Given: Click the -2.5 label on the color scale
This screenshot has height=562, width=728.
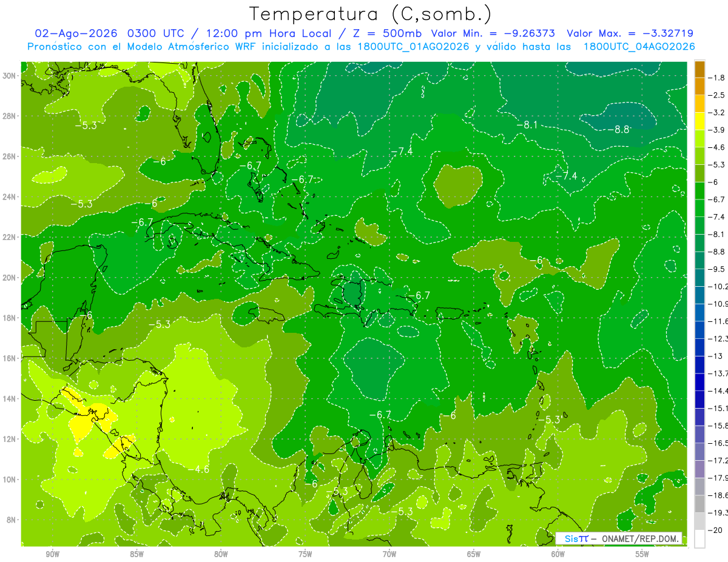Looking at the screenshot, I should click(717, 95).
